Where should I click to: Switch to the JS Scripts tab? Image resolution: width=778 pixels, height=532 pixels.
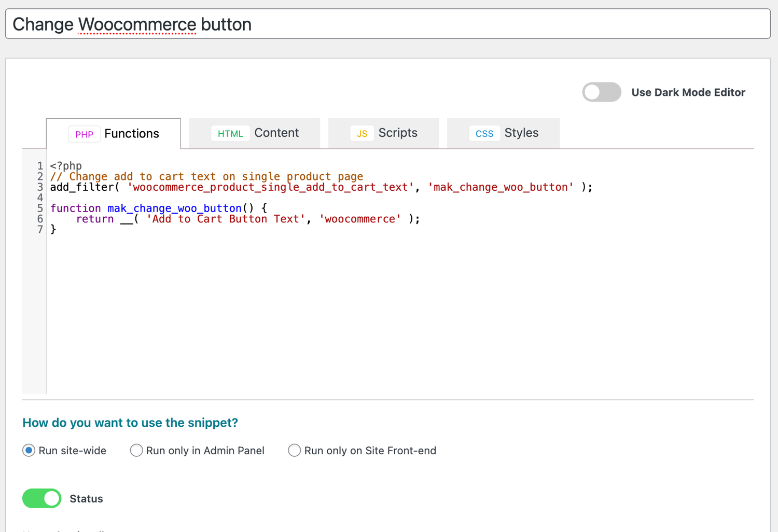384,133
